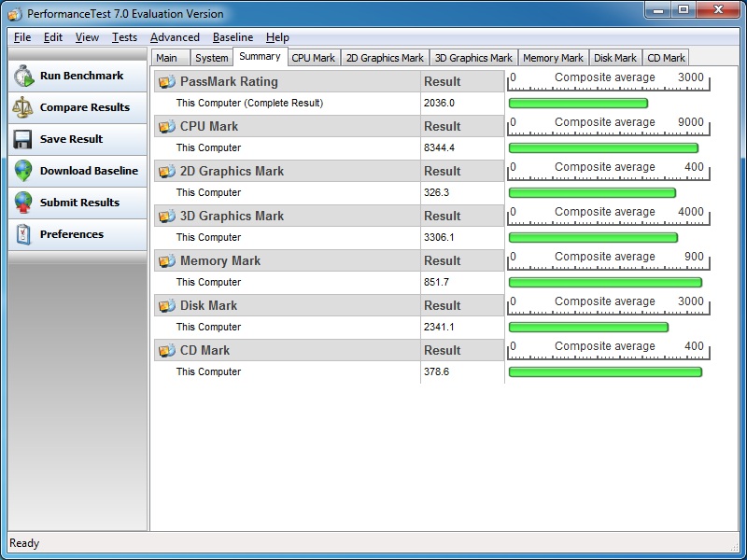Viewport: 747px width, 560px height.
Task: Click the Save Result button label
Action: click(72, 139)
